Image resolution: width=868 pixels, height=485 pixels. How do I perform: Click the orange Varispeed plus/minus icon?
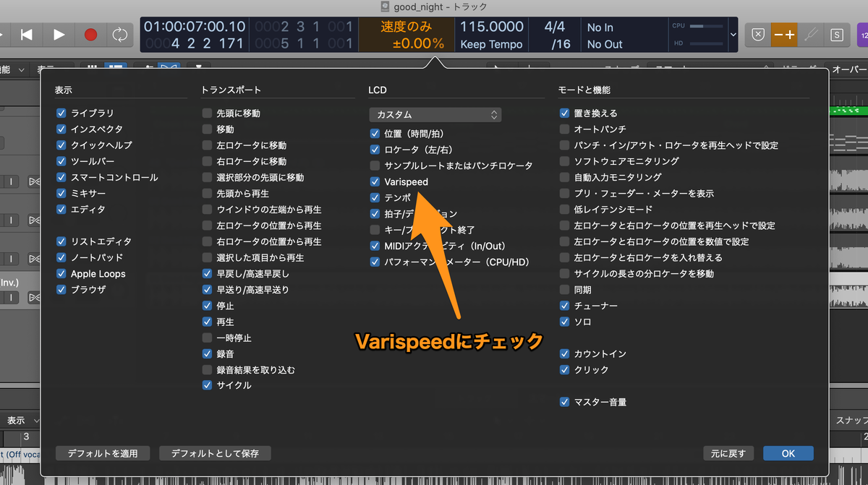point(784,34)
